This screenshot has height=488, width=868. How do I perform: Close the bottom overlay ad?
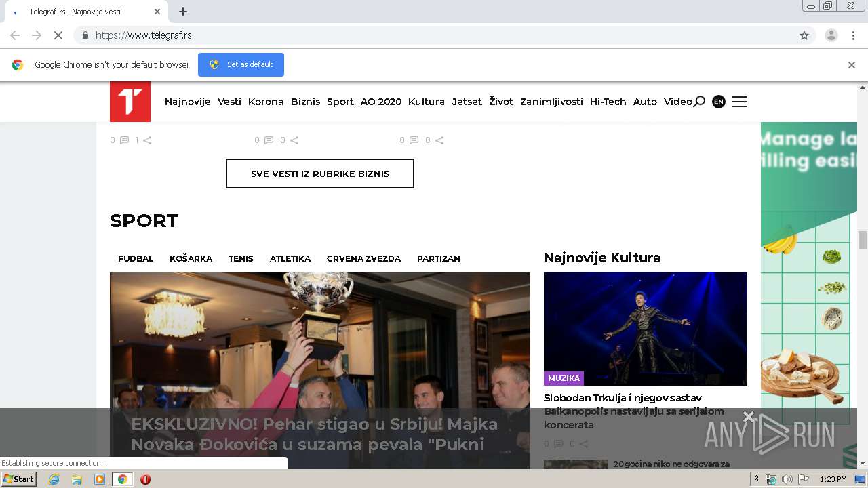[x=749, y=416]
